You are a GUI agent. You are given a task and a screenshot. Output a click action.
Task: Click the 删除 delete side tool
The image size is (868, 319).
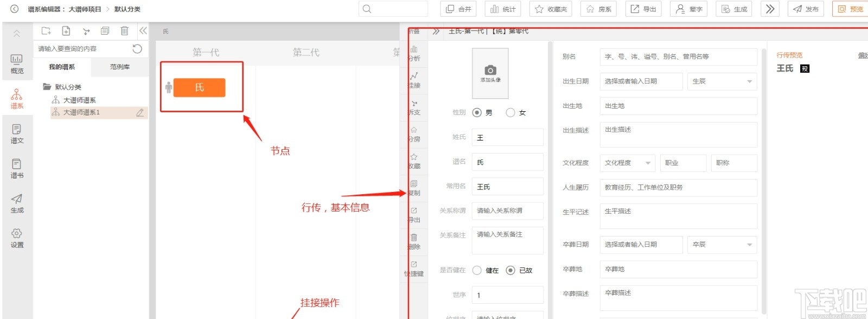tap(414, 241)
